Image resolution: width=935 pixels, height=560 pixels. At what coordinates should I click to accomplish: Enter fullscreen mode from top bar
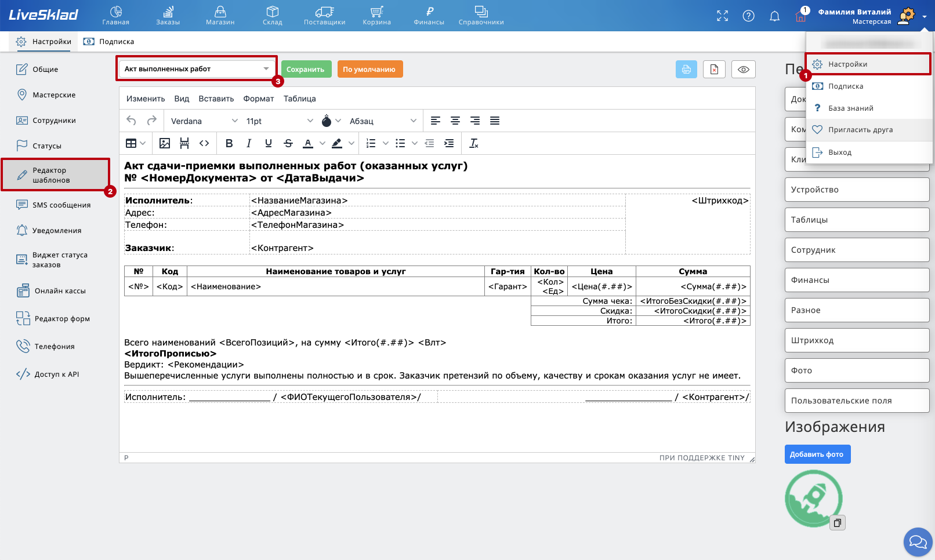coord(722,16)
